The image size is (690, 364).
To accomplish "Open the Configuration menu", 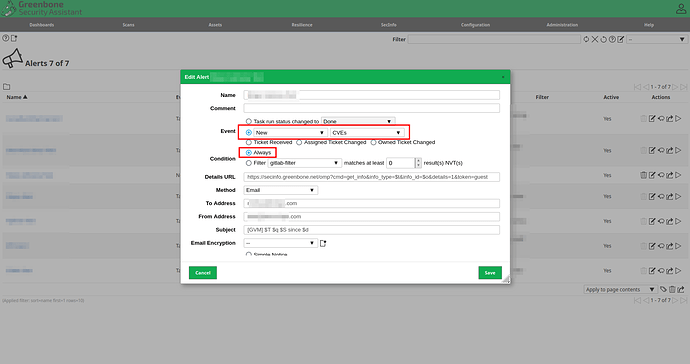I will [475, 25].
